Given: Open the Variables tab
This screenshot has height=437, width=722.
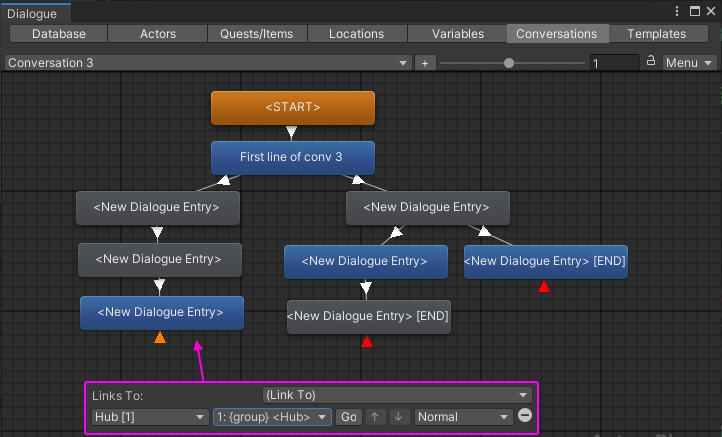Looking at the screenshot, I should pyautogui.click(x=457, y=34).
